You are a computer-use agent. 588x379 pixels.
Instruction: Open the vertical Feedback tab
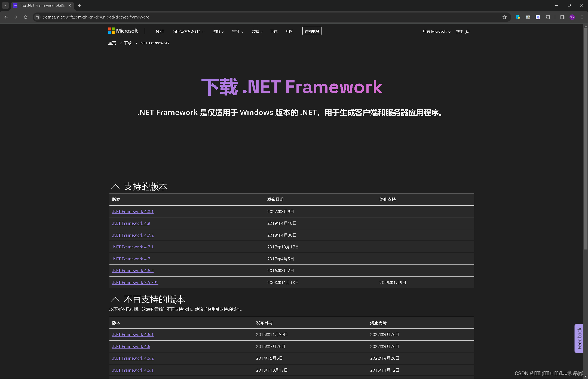point(579,338)
